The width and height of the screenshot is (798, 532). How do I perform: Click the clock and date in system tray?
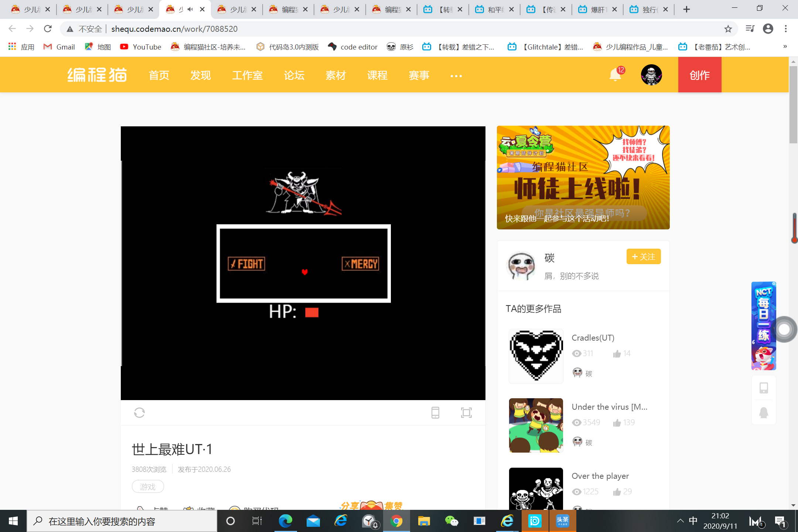coord(720,521)
